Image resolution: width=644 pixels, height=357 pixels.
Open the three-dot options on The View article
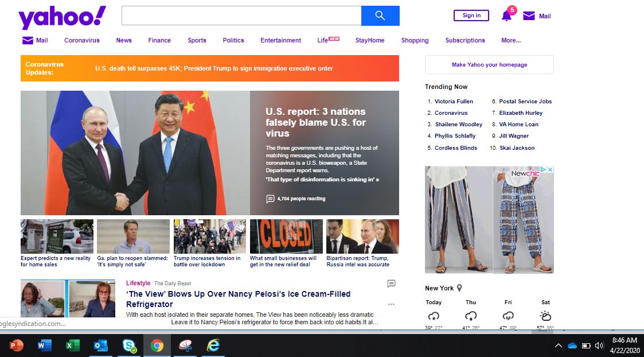tap(391, 304)
